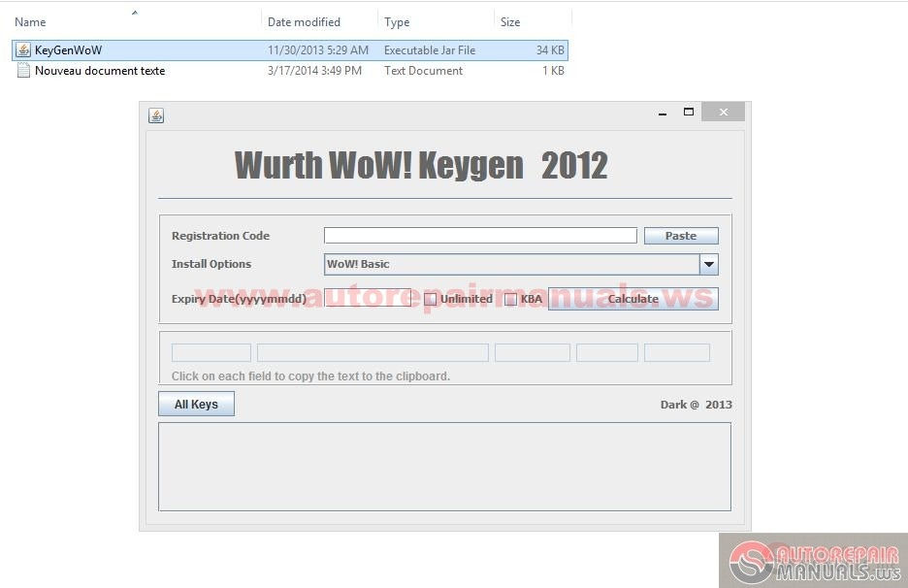Select the Nouveau document texte file icon
The image size is (908, 588).
(23, 71)
